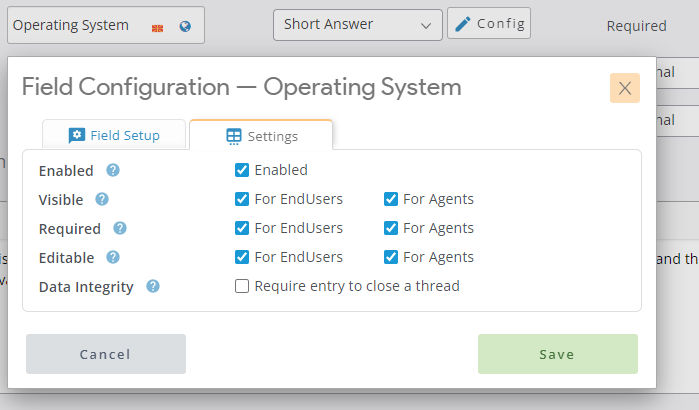Image resolution: width=699 pixels, height=410 pixels.
Task: Close the Field Configuration dialog with X
Action: click(x=625, y=88)
